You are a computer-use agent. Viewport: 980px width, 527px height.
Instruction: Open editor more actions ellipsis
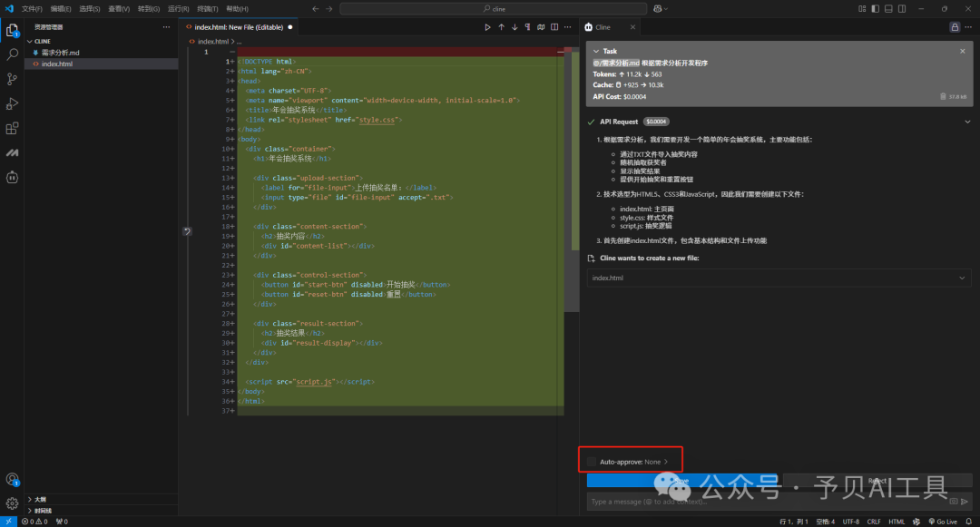567,27
